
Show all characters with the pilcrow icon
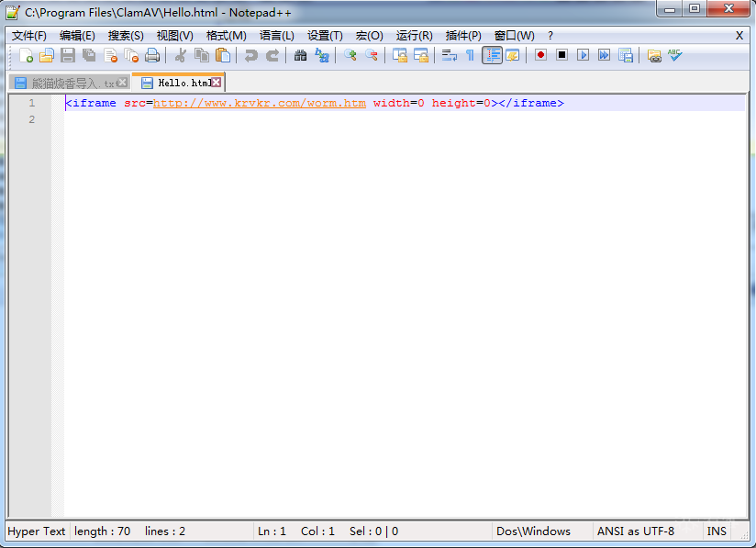point(470,55)
